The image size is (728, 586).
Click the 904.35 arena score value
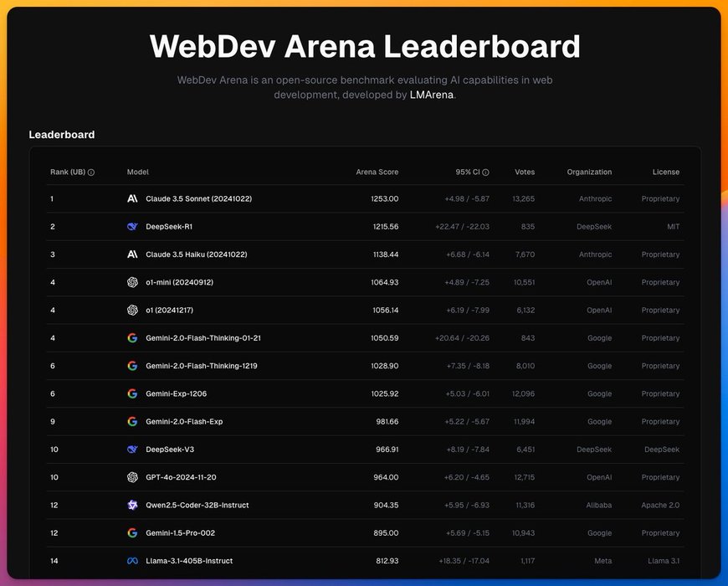[386, 505]
